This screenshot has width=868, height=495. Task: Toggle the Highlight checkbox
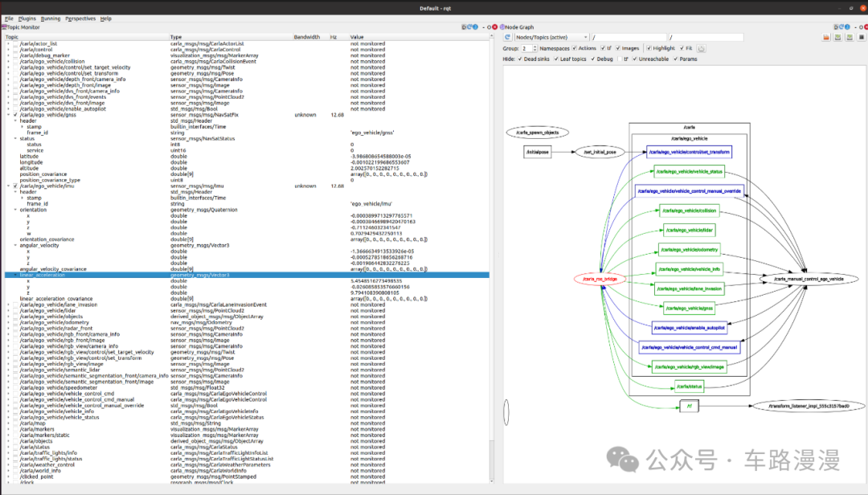(648, 48)
